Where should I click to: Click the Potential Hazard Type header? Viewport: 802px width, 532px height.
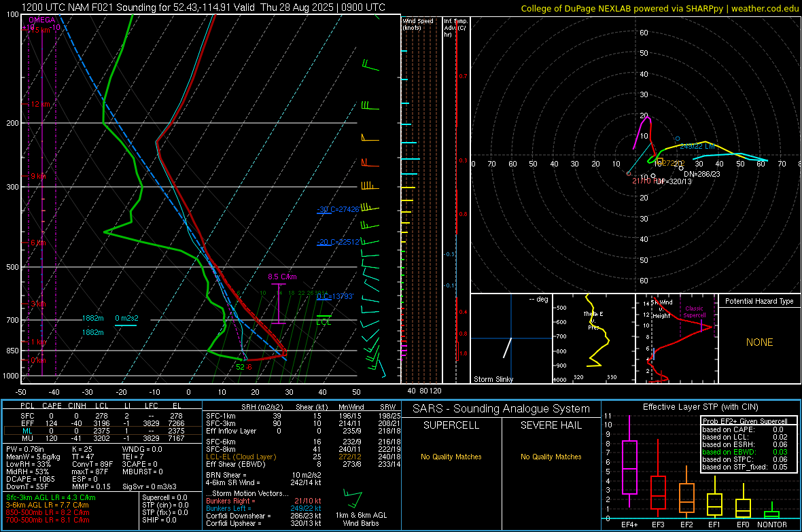pyautogui.click(x=759, y=301)
